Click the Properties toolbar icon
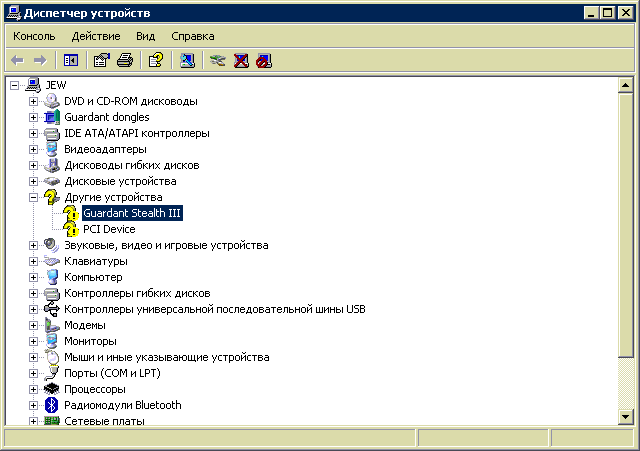640x451 pixels. pos(101,60)
